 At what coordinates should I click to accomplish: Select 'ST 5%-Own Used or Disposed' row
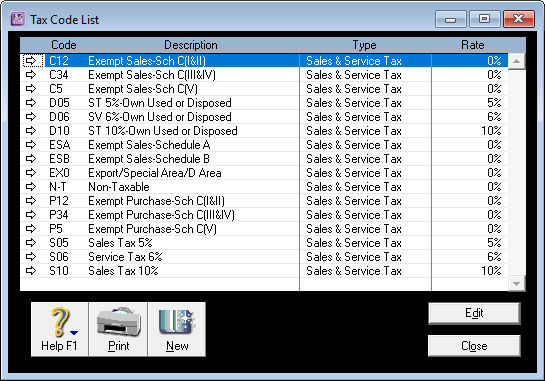tap(264, 103)
